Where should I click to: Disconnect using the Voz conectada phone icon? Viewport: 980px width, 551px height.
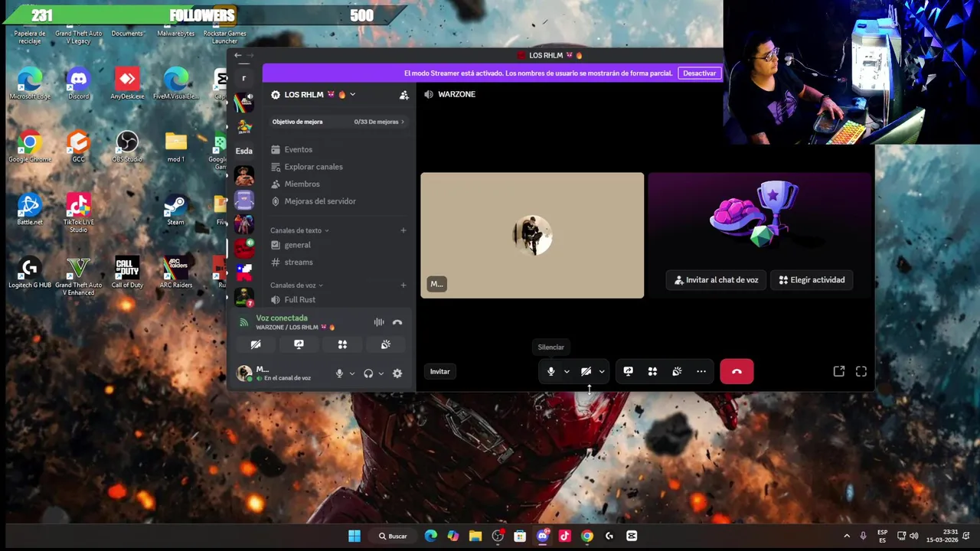397,323
